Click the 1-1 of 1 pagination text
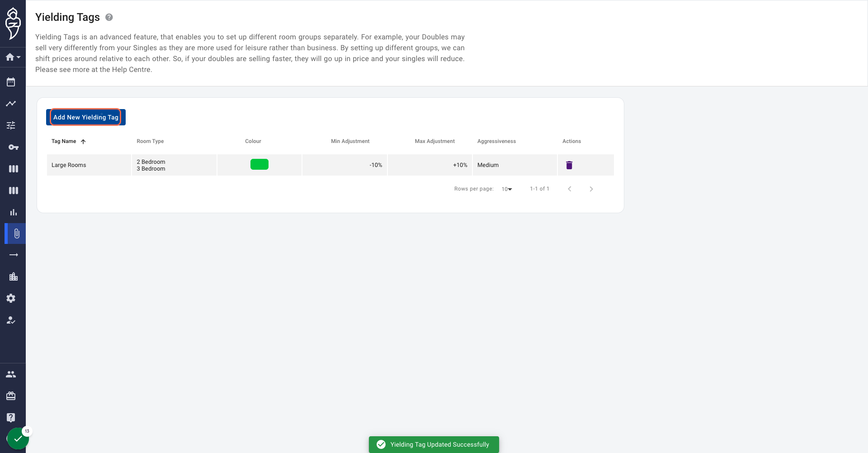The height and width of the screenshot is (453, 868). point(540,189)
